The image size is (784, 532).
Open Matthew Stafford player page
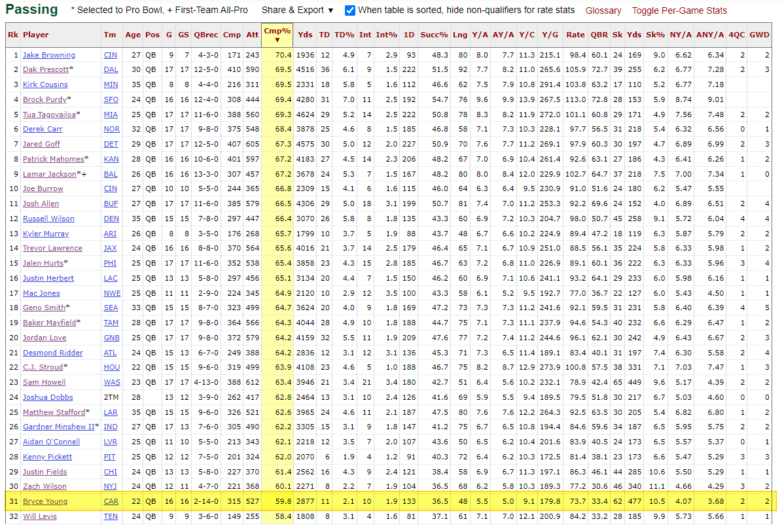pyautogui.click(x=54, y=412)
